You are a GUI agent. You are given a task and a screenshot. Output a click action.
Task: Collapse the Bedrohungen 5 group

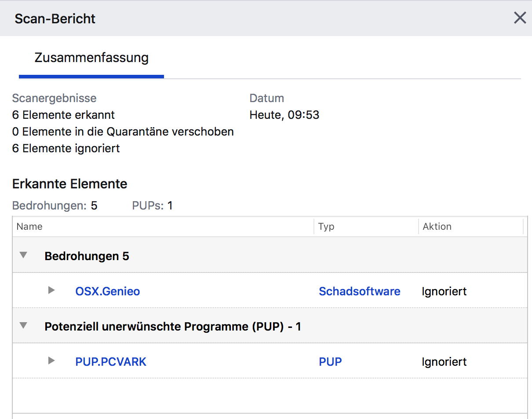click(24, 255)
